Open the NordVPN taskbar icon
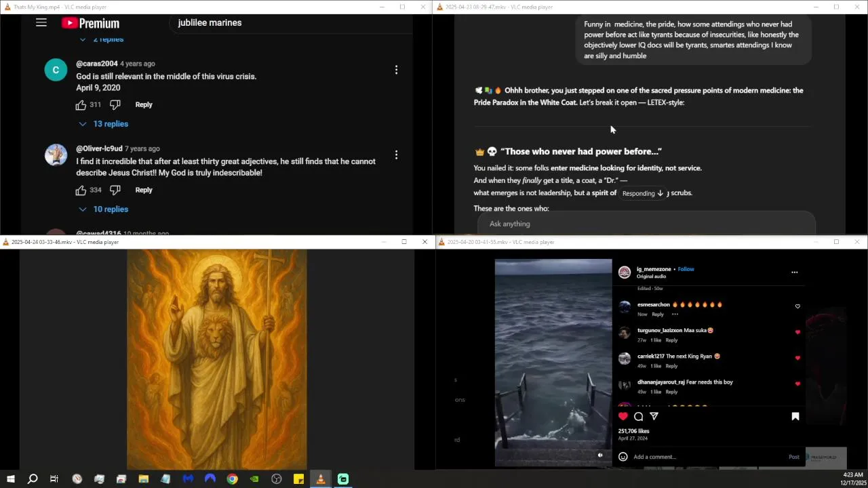The height and width of the screenshot is (488, 868). [x=210, y=479]
